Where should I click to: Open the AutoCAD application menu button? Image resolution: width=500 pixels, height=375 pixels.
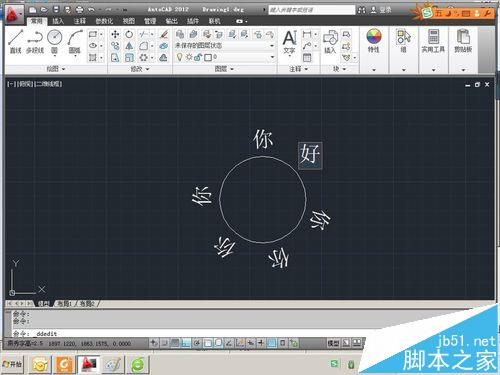(14, 14)
